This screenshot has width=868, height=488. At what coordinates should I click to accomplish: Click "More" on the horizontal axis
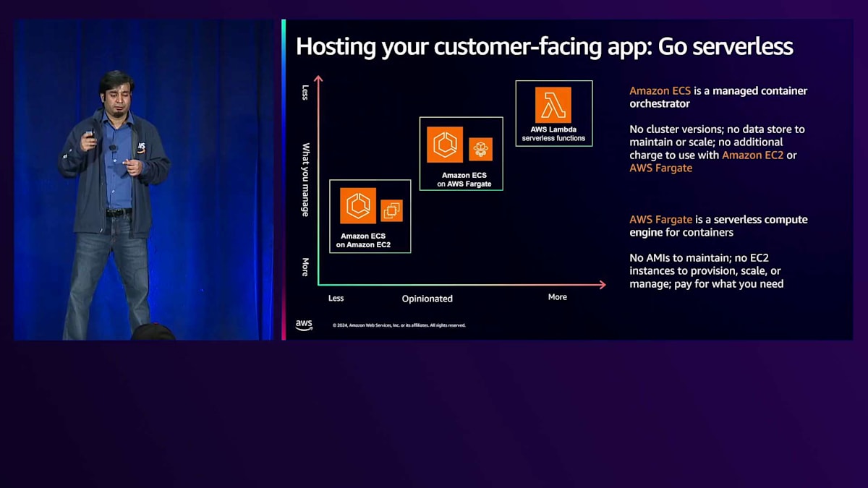(x=558, y=297)
